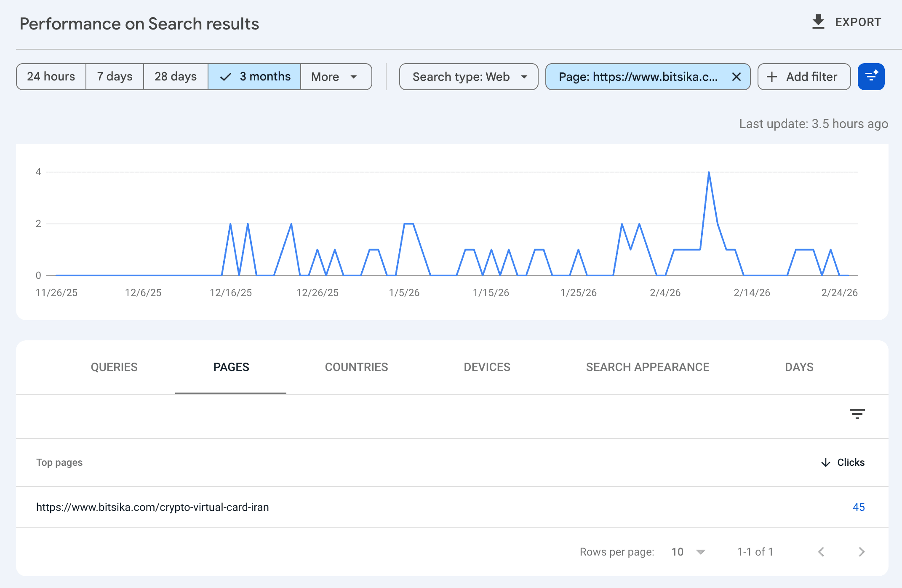Click the previous page chevron icon
The height and width of the screenshot is (588, 902).
[821, 551]
